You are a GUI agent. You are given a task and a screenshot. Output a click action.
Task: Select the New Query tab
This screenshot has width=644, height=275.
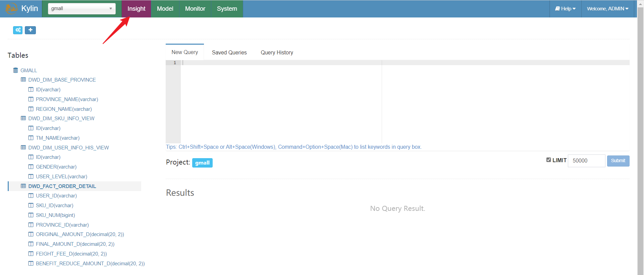185,52
